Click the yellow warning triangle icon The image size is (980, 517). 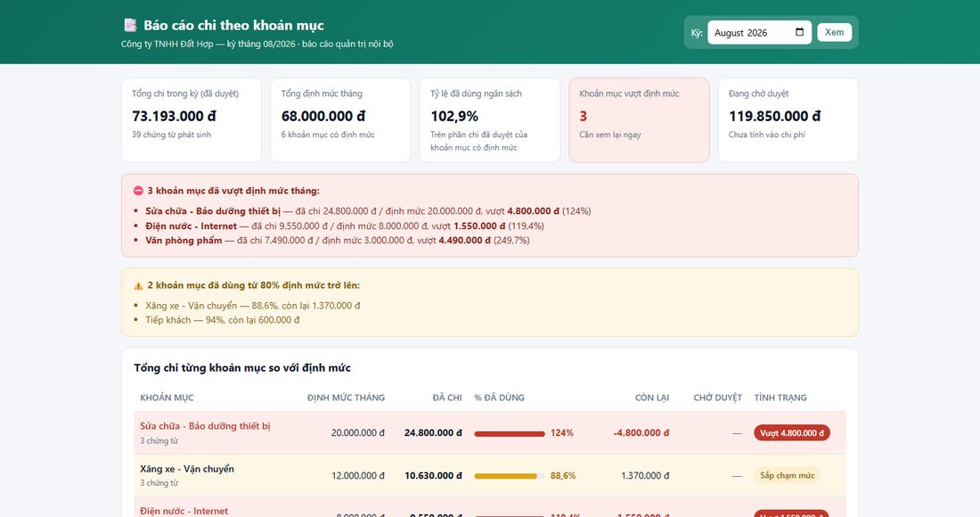138,286
